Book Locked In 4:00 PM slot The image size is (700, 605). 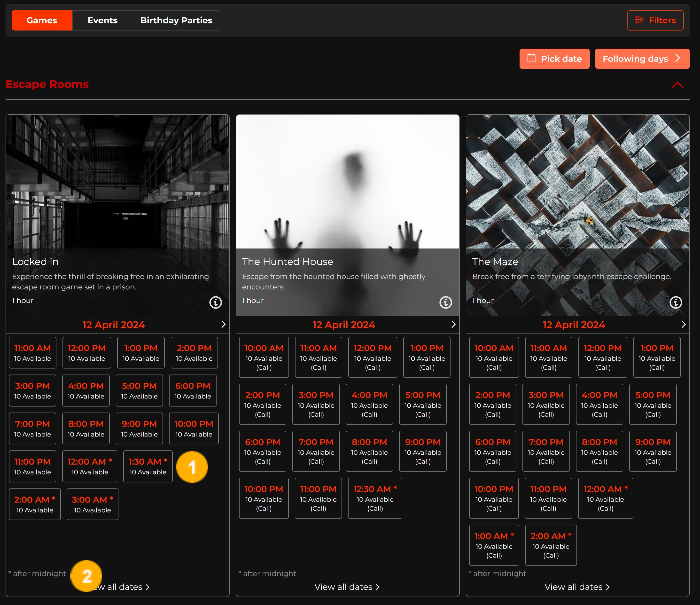pyautogui.click(x=86, y=391)
